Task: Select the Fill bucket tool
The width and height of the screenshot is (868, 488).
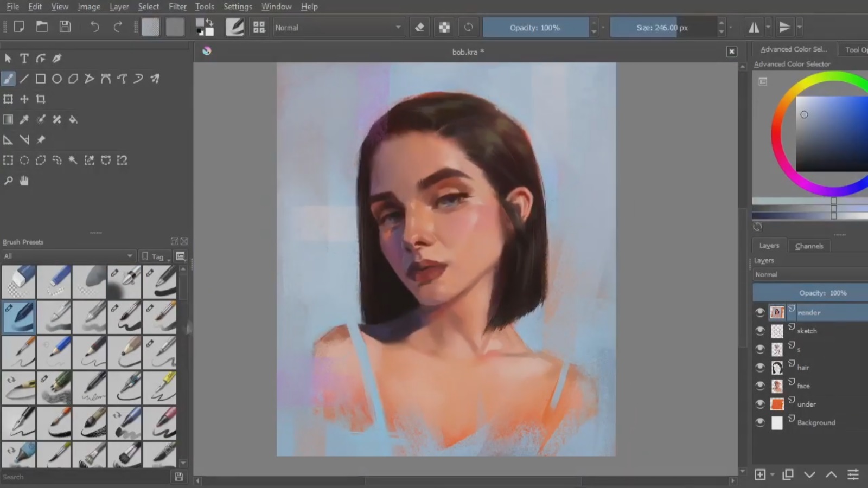Action: tap(73, 119)
